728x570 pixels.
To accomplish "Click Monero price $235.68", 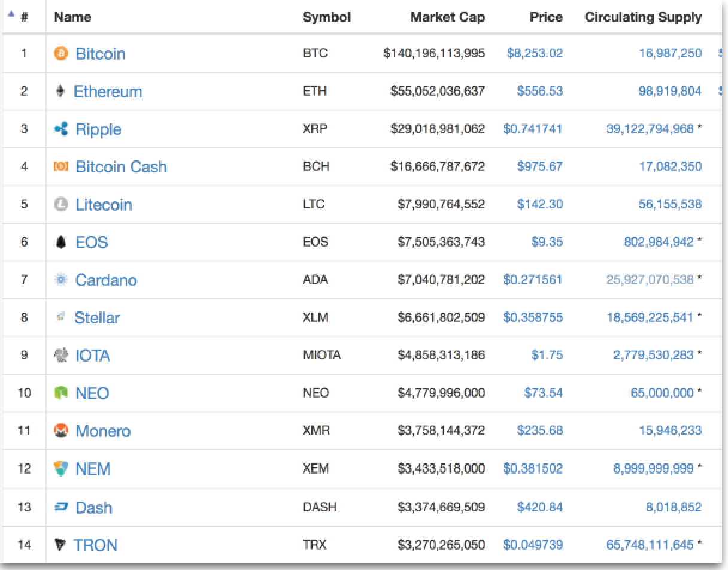I will click(x=540, y=430).
